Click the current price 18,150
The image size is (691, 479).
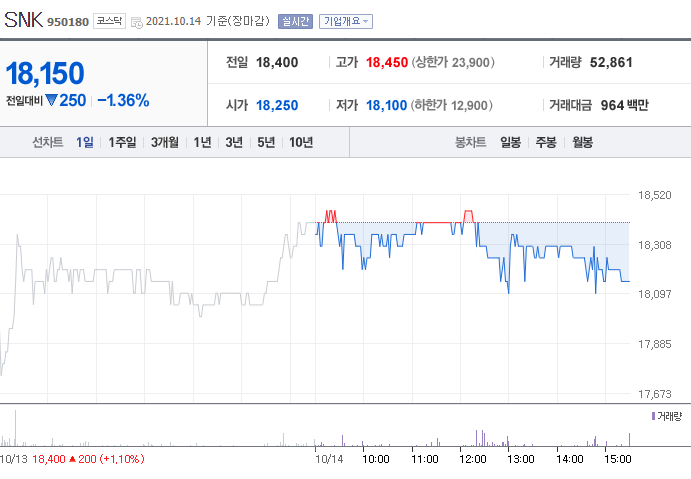(x=45, y=73)
